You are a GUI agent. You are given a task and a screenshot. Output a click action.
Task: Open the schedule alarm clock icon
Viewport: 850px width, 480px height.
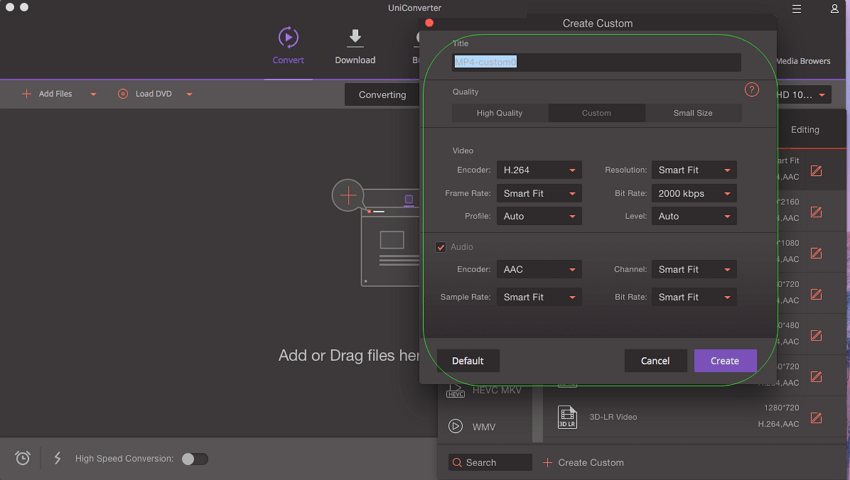[23, 458]
